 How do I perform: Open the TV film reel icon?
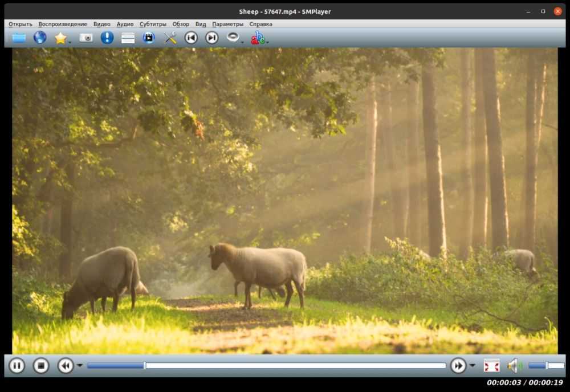[149, 38]
